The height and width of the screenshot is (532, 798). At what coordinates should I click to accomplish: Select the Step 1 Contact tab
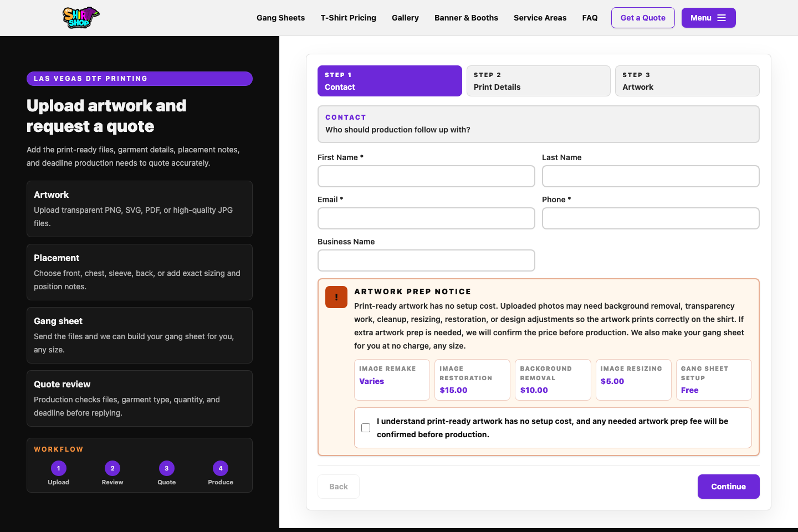(x=390, y=81)
